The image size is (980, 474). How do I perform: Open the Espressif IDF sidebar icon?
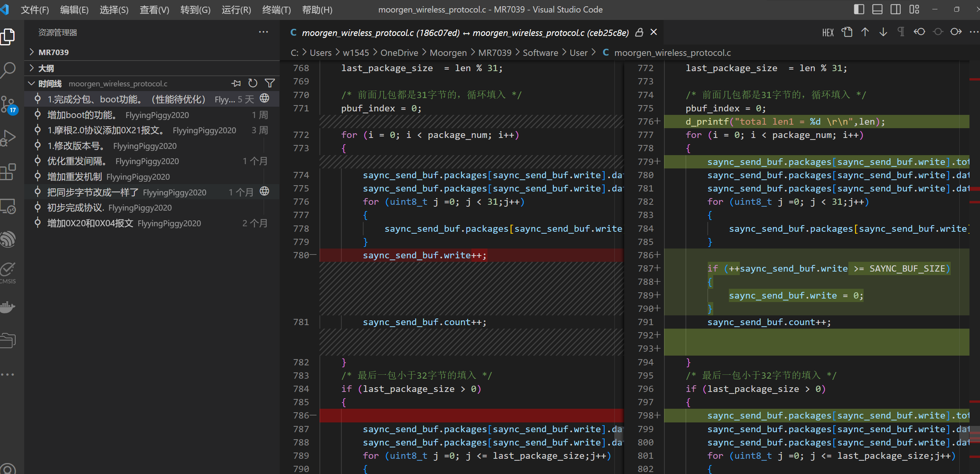pos(8,239)
